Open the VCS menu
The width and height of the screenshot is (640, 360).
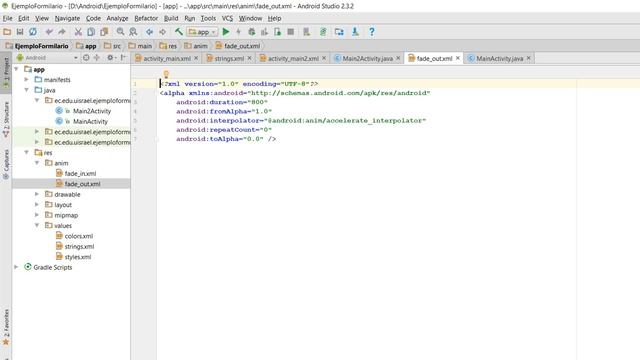[227, 18]
